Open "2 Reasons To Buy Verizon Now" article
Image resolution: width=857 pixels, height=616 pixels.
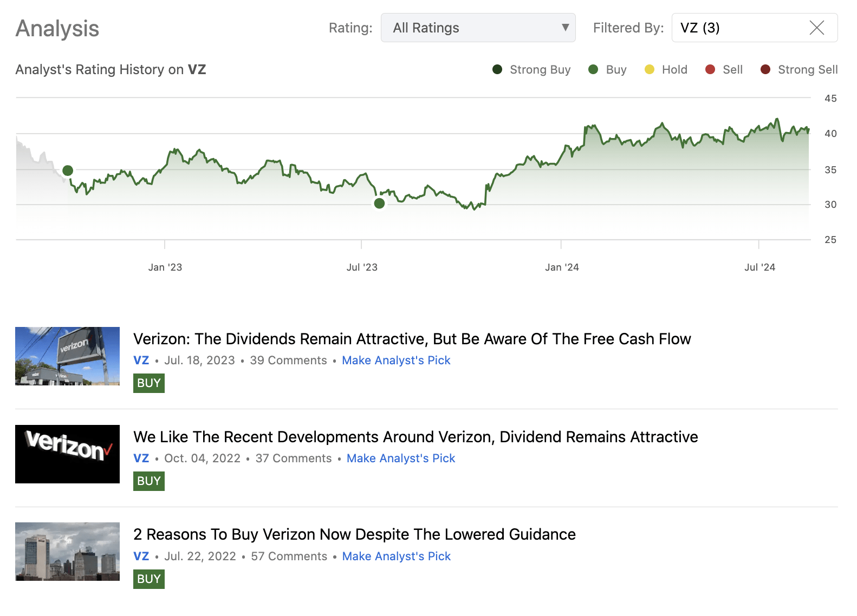354,534
